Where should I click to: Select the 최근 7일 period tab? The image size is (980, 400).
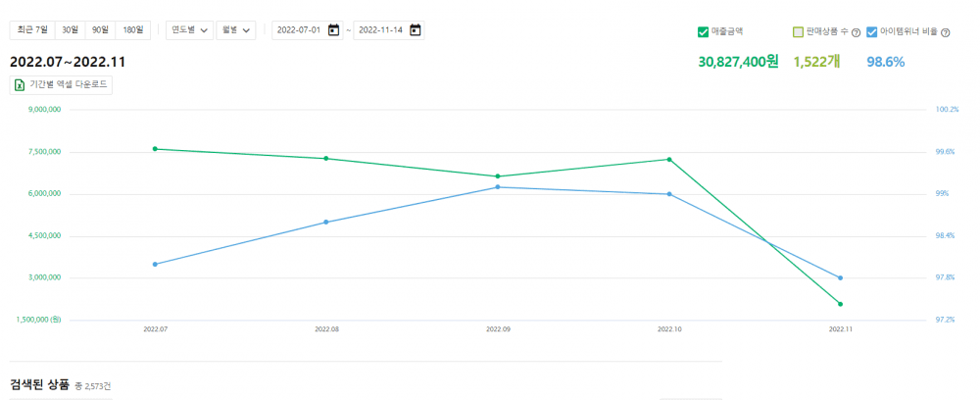(x=32, y=30)
